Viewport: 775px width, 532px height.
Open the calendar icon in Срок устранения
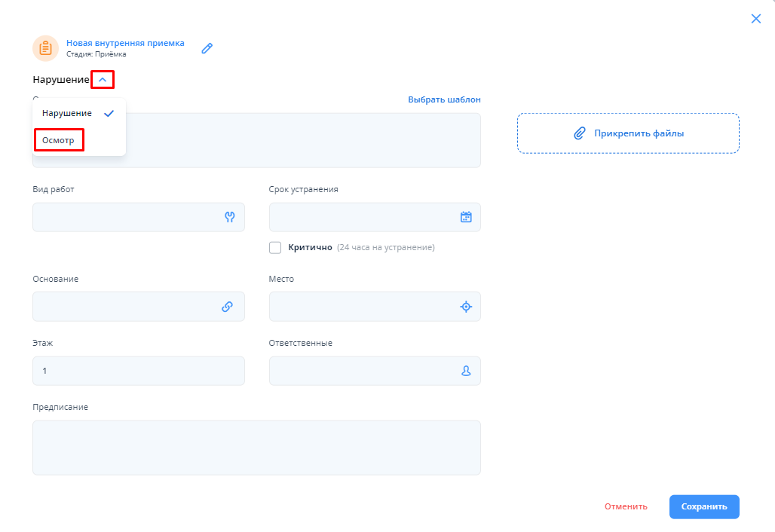[466, 217]
